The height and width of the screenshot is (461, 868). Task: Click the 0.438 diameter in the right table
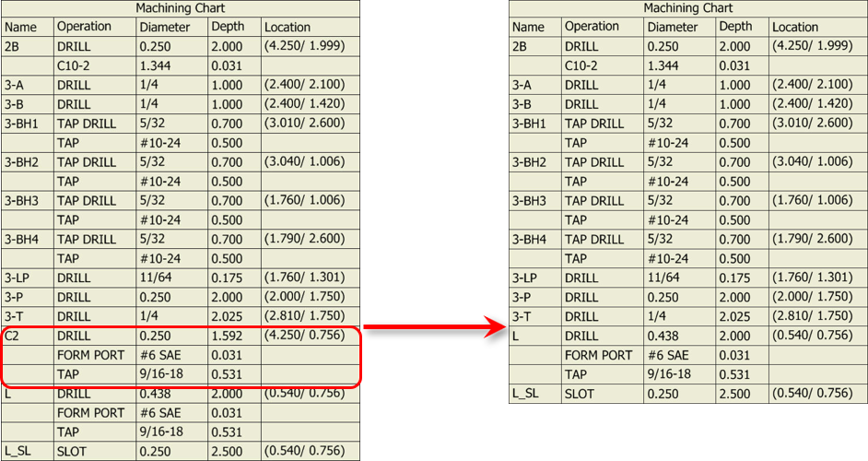point(663,336)
